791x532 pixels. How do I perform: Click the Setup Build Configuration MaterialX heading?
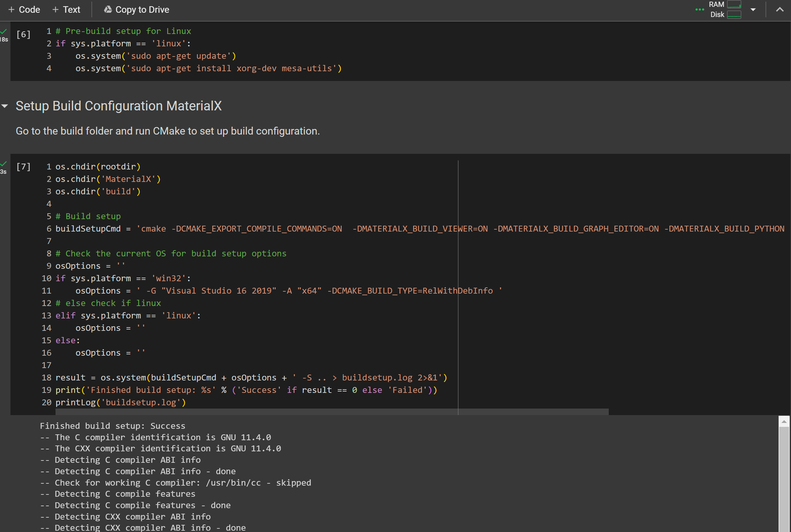coord(119,106)
